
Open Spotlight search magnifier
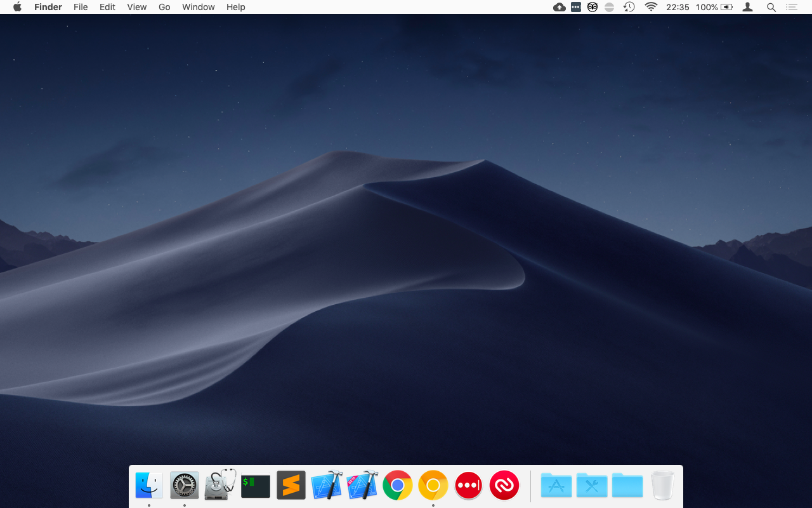click(771, 7)
